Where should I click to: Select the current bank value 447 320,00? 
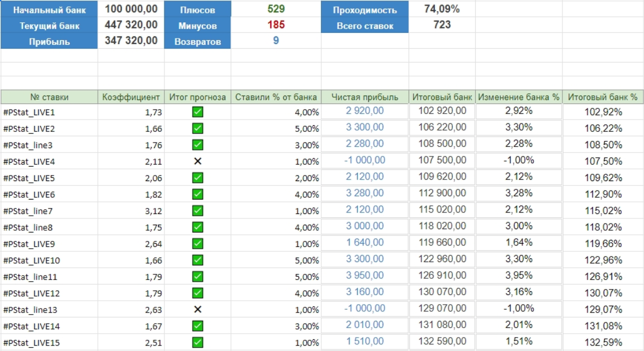tap(131, 25)
